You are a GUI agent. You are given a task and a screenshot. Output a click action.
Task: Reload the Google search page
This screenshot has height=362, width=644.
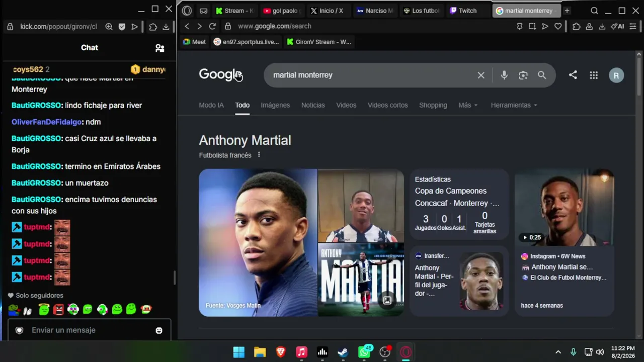[x=212, y=26]
